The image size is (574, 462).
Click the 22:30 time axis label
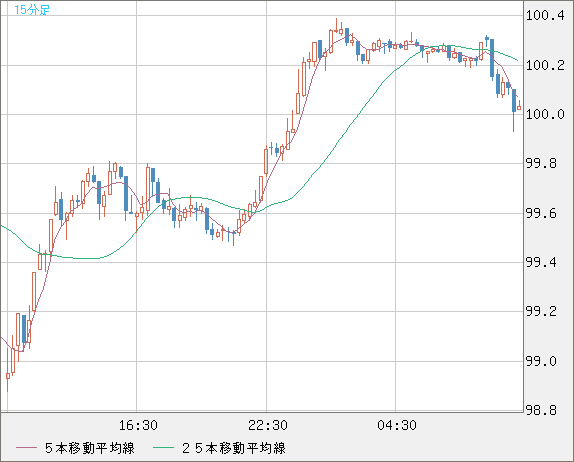[268, 425]
